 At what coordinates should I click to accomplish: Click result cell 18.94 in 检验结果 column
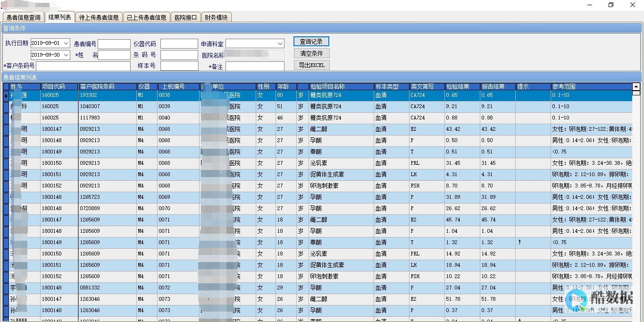[462, 265]
